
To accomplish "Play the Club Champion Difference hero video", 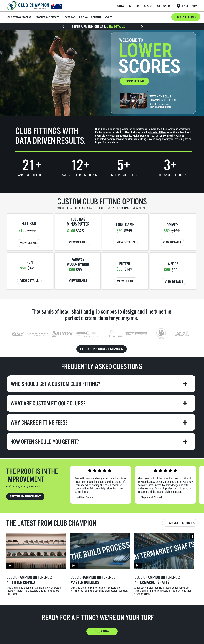I will (133, 101).
